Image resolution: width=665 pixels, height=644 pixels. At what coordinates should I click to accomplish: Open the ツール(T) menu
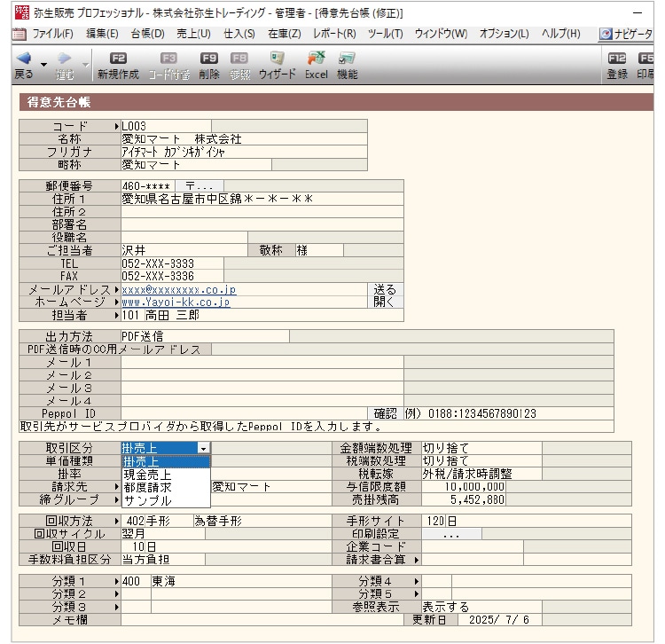386,34
